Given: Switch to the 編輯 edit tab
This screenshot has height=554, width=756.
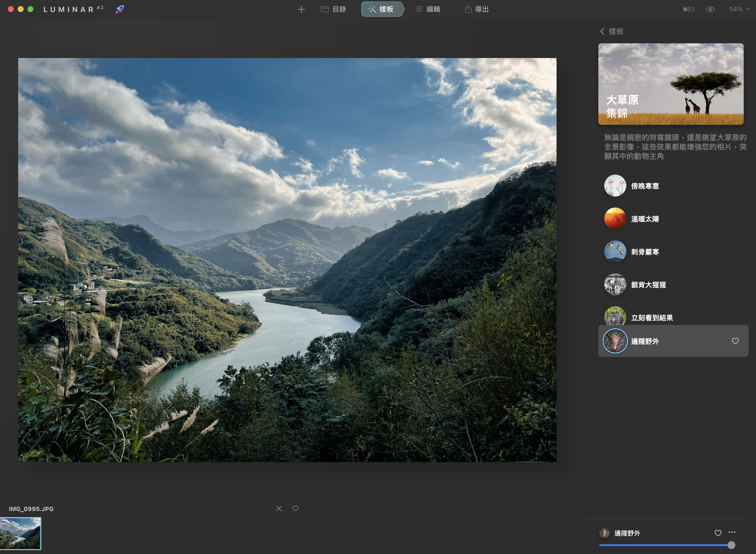Looking at the screenshot, I should [x=428, y=9].
